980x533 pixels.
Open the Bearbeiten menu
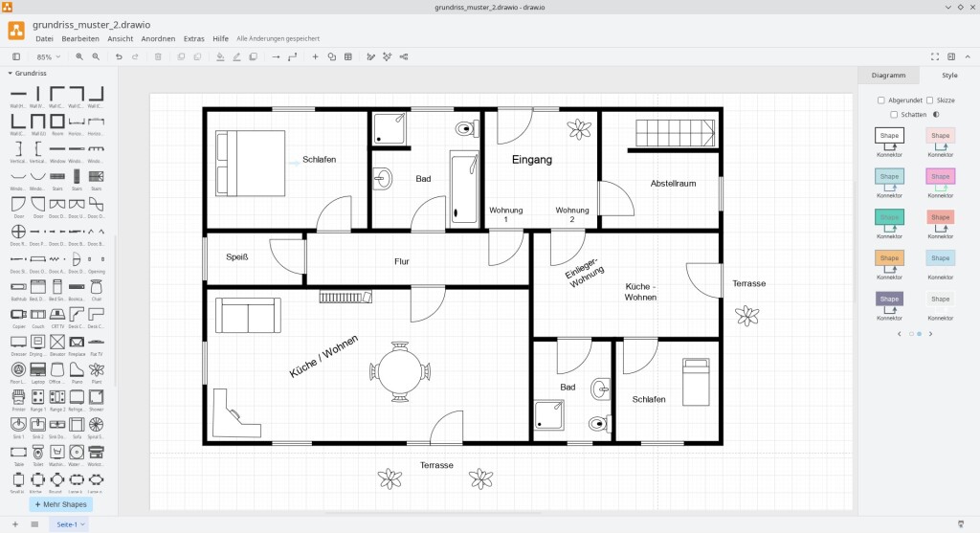pyautogui.click(x=80, y=38)
